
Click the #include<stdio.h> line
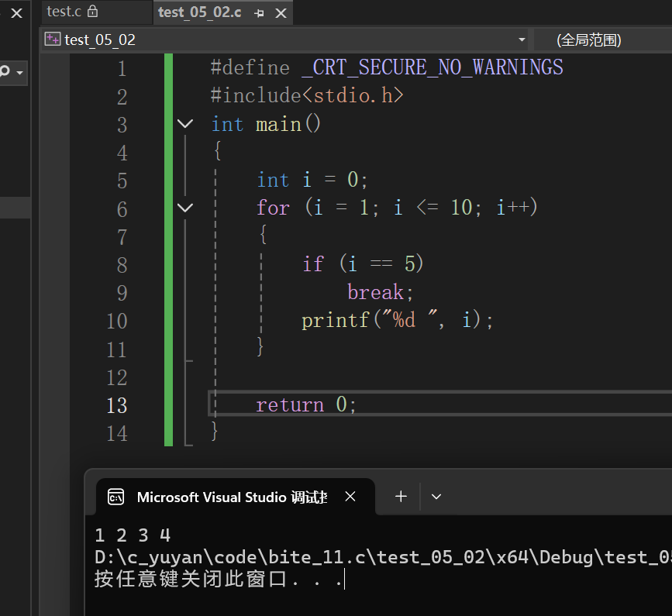pos(307,95)
